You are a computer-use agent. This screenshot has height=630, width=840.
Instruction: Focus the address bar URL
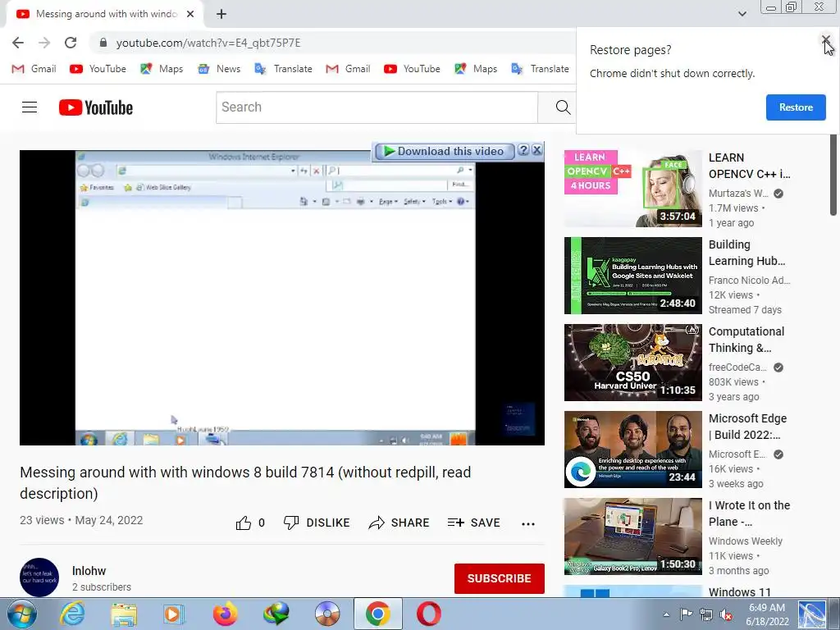pyautogui.click(x=208, y=43)
